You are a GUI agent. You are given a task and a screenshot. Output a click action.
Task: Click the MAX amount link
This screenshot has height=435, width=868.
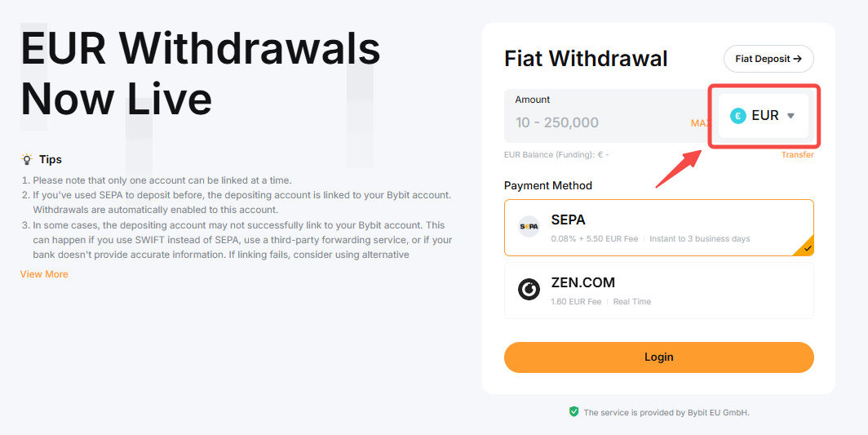[x=700, y=123]
